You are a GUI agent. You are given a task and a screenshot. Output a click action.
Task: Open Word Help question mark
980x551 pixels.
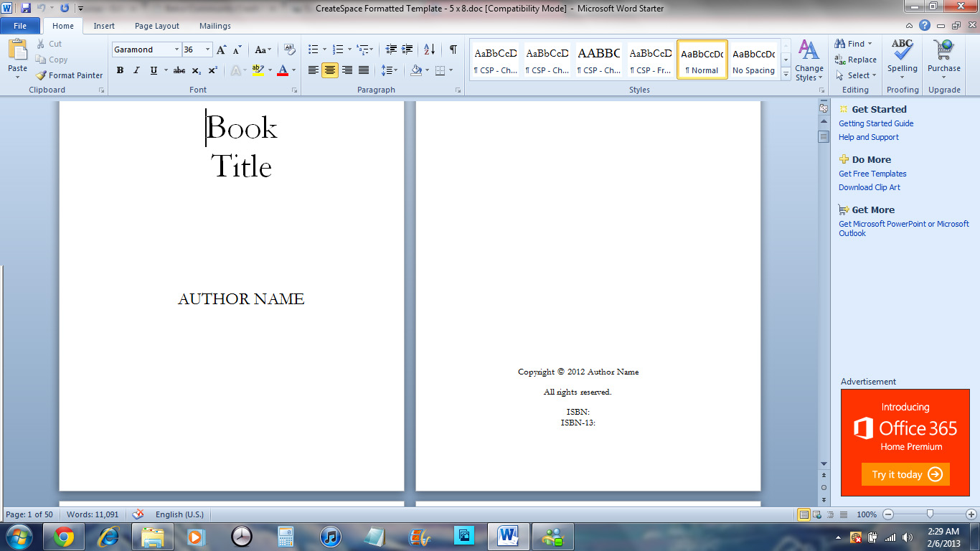[x=925, y=26]
